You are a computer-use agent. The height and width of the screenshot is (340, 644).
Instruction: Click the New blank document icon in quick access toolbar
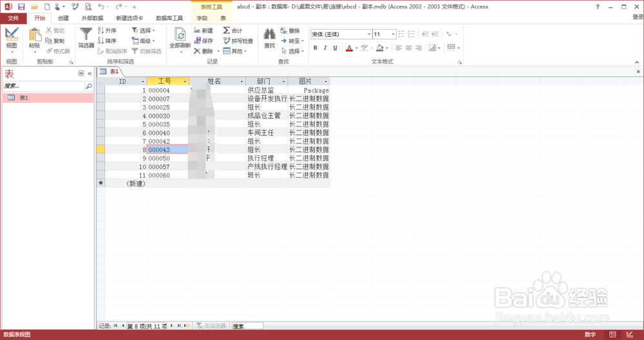(x=47, y=6)
